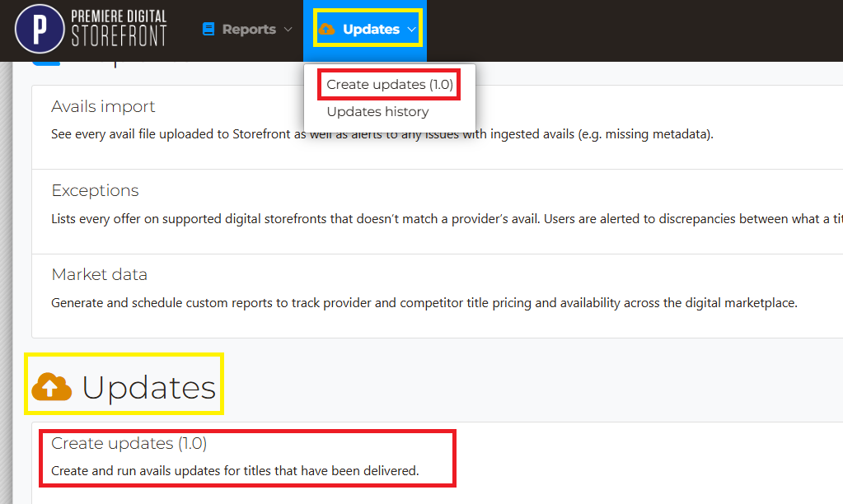Expand the Reports chevron arrow
Image resolution: width=843 pixels, height=504 pixels.
[x=288, y=30]
